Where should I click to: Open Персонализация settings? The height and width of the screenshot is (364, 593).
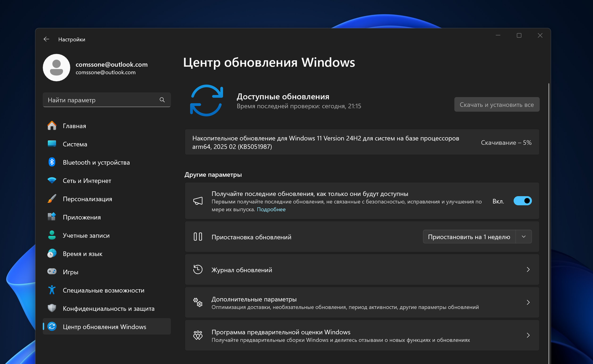tap(107, 199)
